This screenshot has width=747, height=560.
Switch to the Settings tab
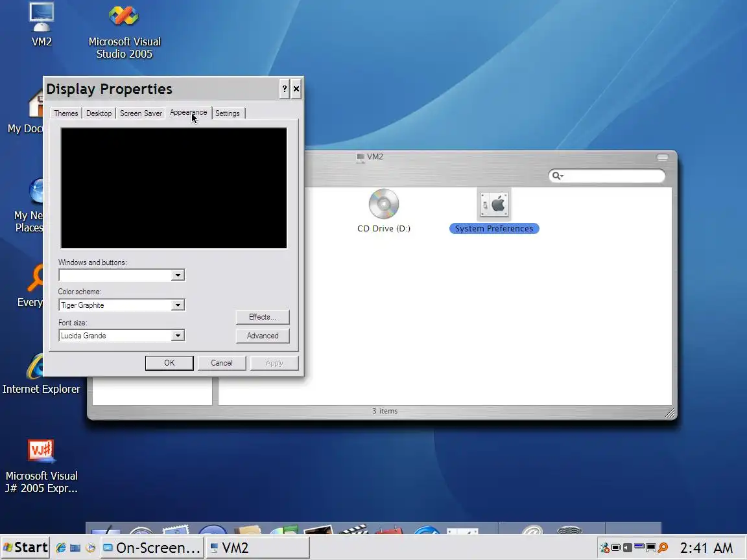pyautogui.click(x=227, y=113)
